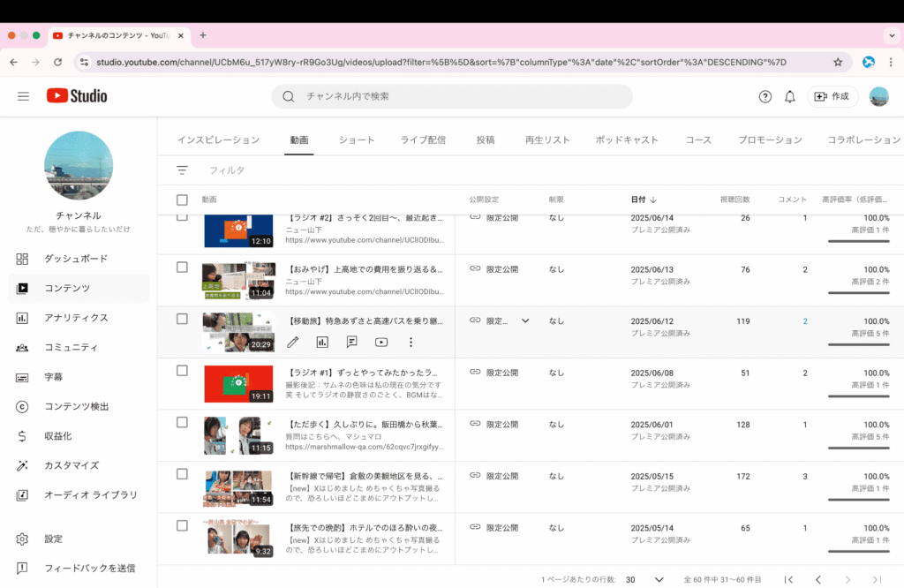Click the 日付 column sort arrow
The image size is (904, 588).
coord(653,200)
